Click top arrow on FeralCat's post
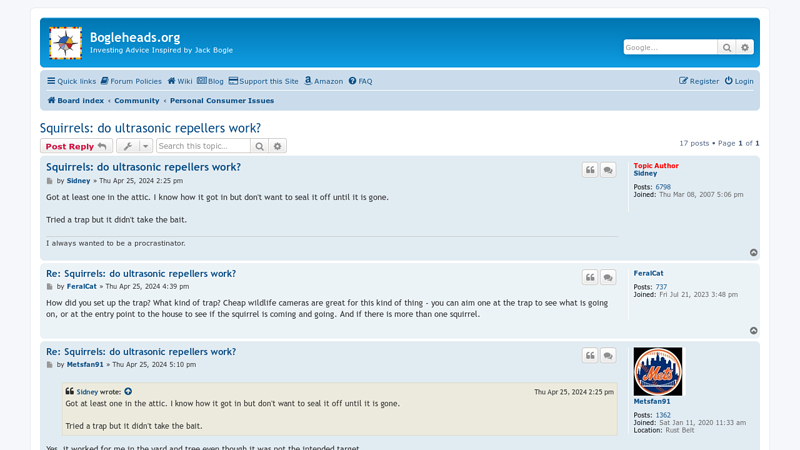The width and height of the screenshot is (800, 450). 754,331
